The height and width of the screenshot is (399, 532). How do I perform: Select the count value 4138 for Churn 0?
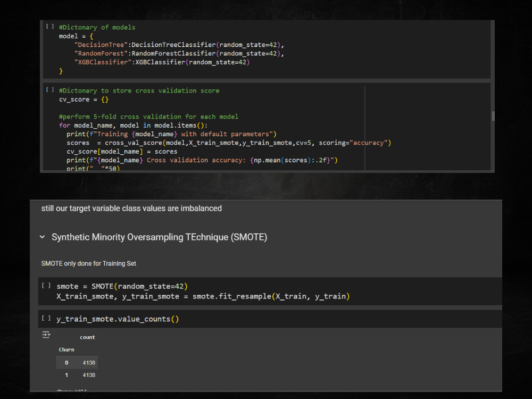coord(89,363)
